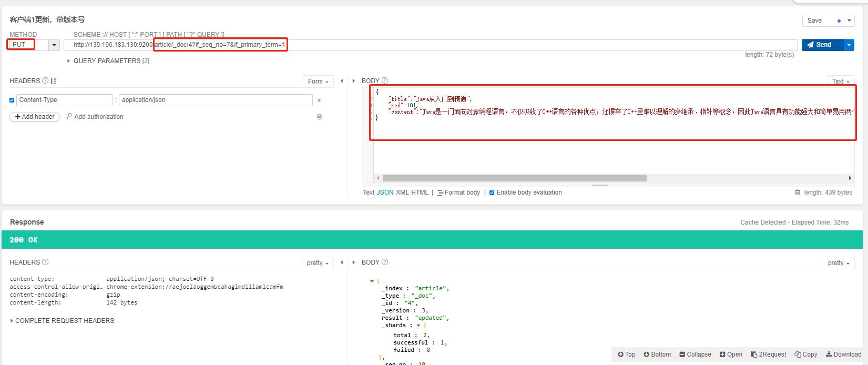Open the Send button dropdown arrow

[849, 45]
